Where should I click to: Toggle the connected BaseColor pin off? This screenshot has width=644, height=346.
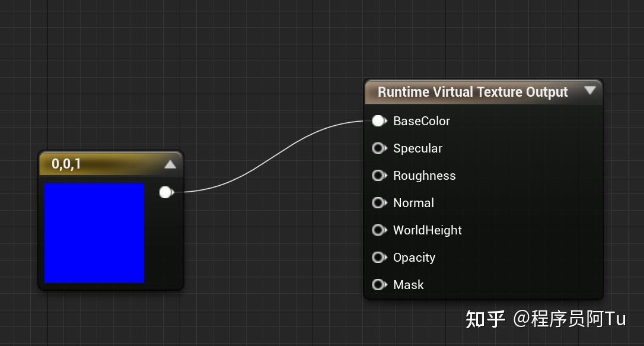coord(380,121)
